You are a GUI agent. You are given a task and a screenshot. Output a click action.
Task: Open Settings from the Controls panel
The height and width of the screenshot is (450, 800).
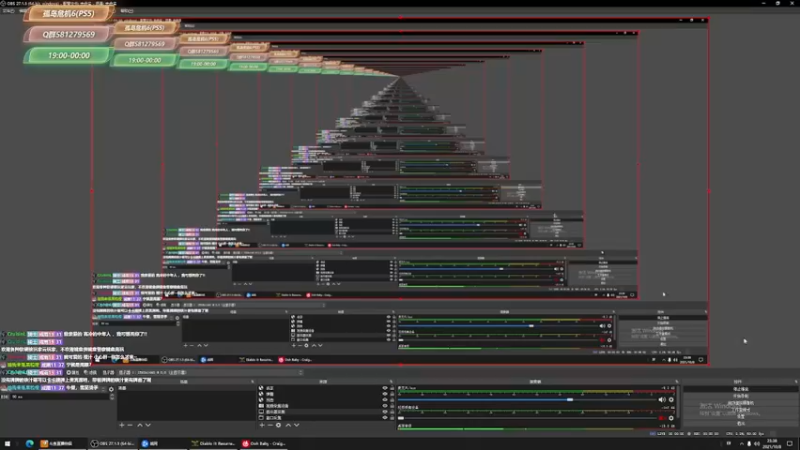[741, 416]
